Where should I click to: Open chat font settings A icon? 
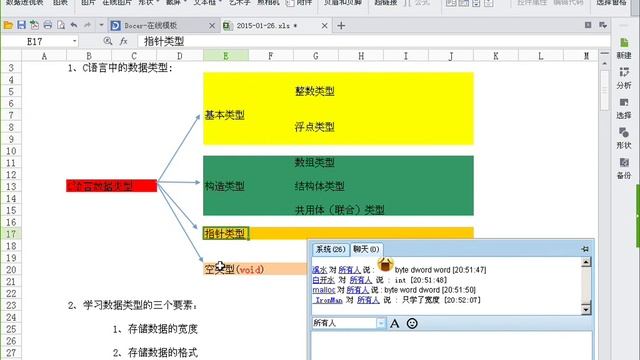[394, 324]
